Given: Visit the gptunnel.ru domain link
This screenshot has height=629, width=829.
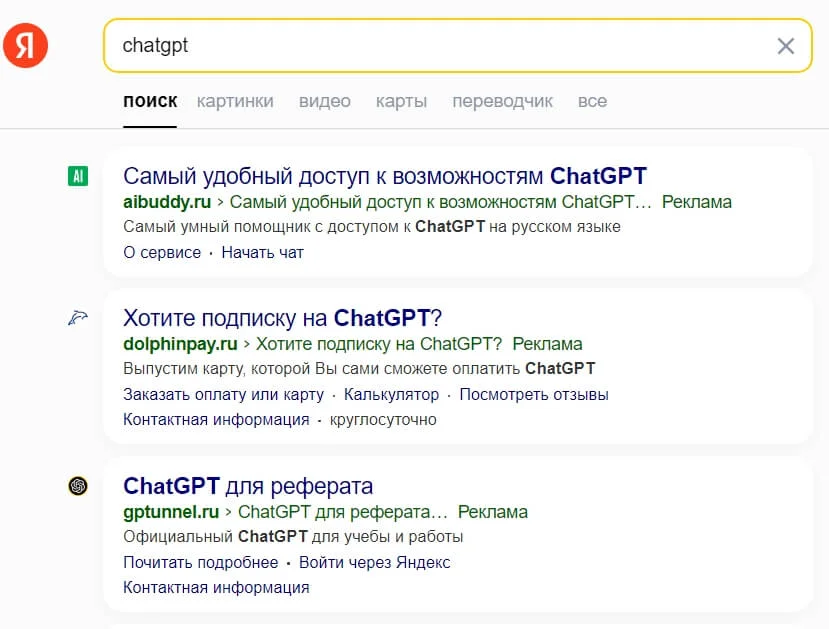Looking at the screenshot, I should pyautogui.click(x=171, y=512).
